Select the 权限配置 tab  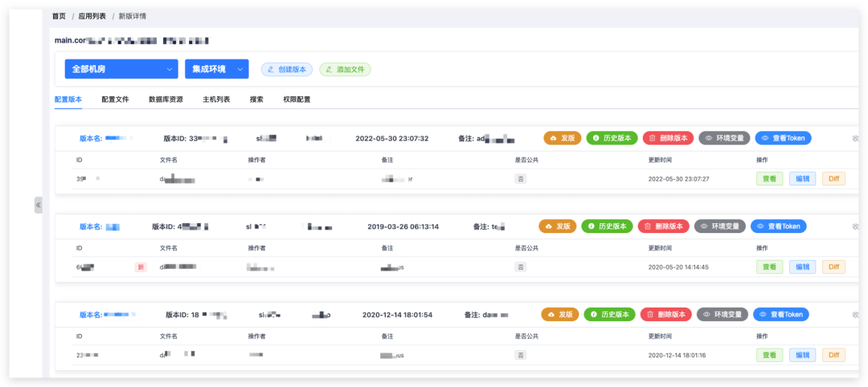(x=297, y=100)
